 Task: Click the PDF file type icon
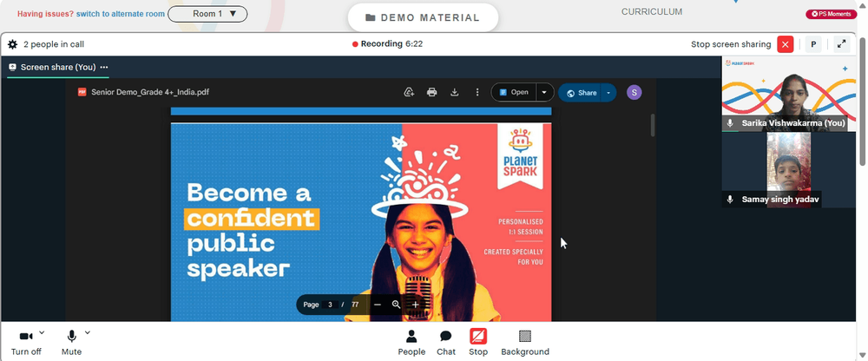[x=82, y=93]
